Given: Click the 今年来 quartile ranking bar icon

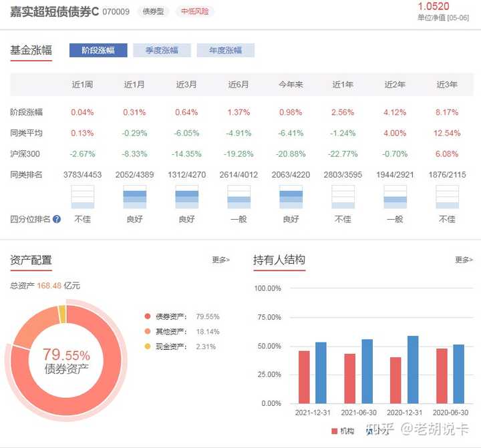Looking at the screenshot, I should [291, 197].
